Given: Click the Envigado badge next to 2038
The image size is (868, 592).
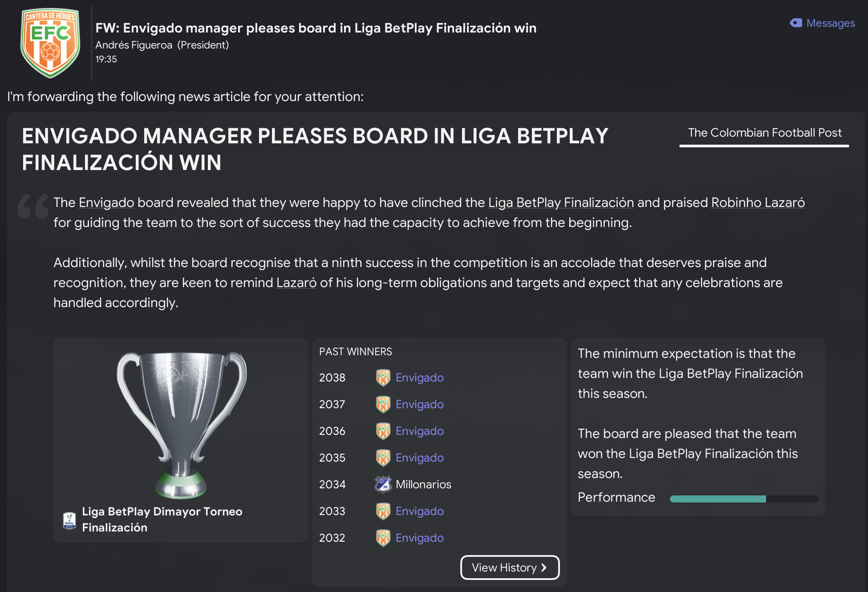Looking at the screenshot, I should pyautogui.click(x=383, y=377).
